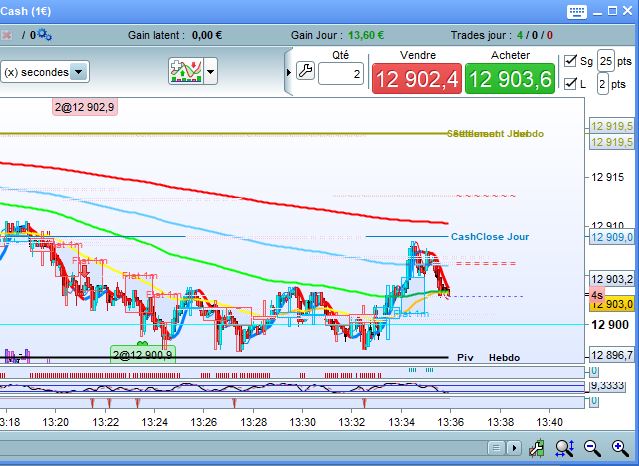Click the pink 4s countdown label

[597, 295]
